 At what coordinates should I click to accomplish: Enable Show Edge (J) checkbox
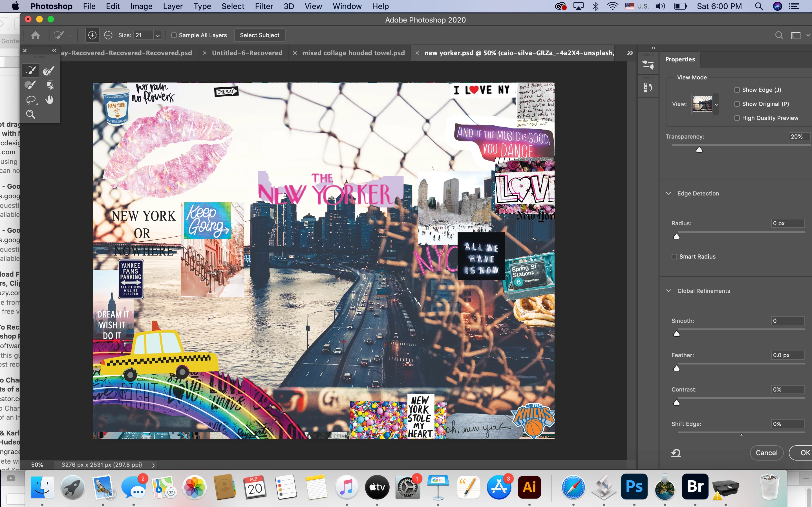(737, 90)
